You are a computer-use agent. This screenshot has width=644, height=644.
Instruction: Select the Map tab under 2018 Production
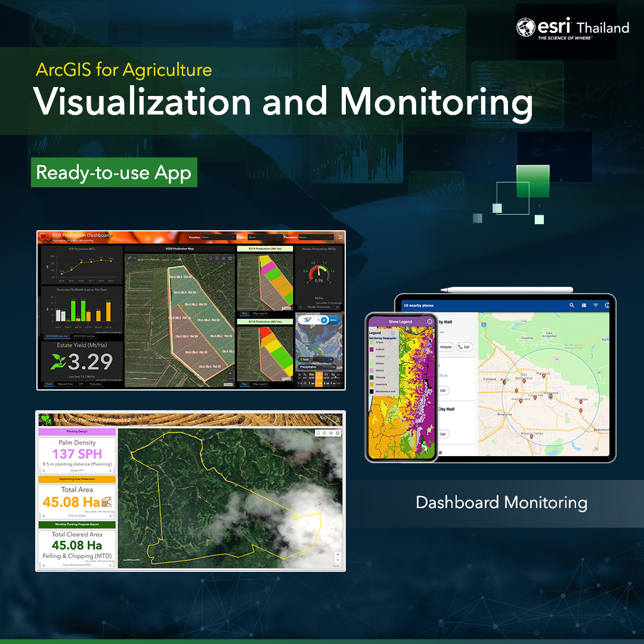coord(244,384)
